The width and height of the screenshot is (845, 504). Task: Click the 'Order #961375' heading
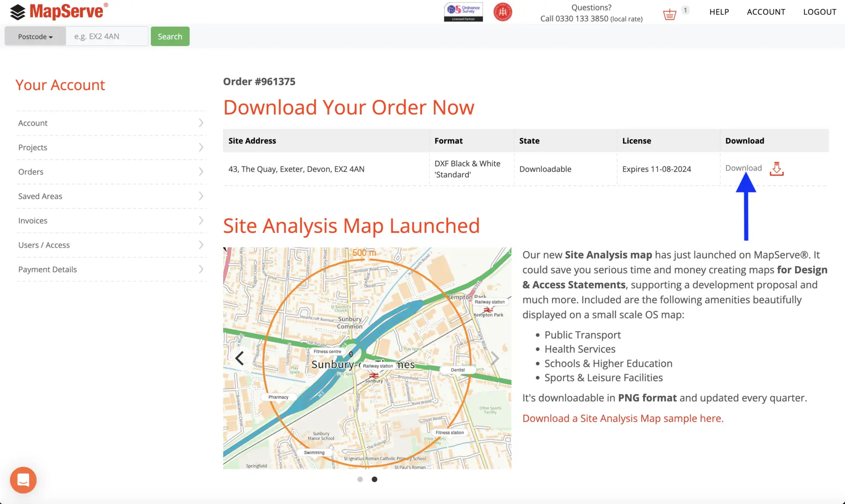(x=259, y=82)
